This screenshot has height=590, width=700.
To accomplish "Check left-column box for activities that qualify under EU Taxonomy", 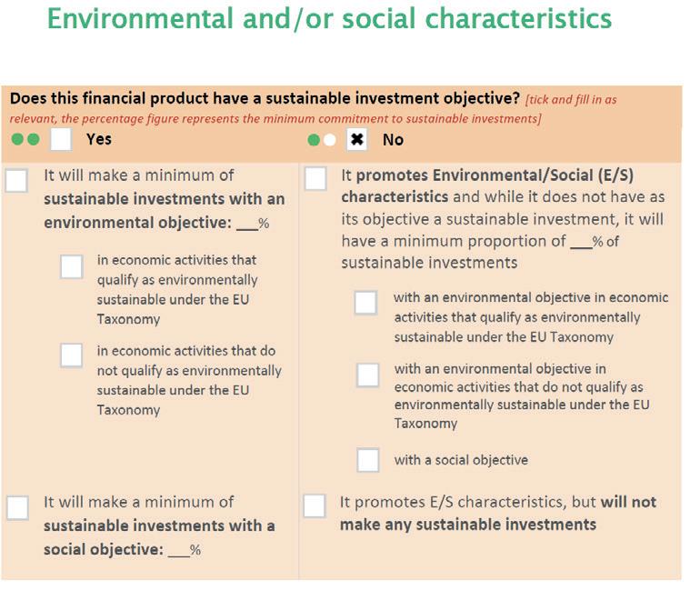I will click(x=72, y=267).
